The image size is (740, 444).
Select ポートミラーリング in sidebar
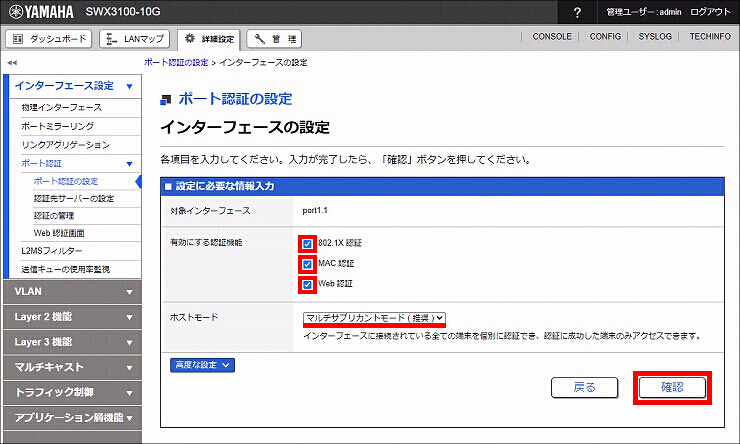coord(58,126)
